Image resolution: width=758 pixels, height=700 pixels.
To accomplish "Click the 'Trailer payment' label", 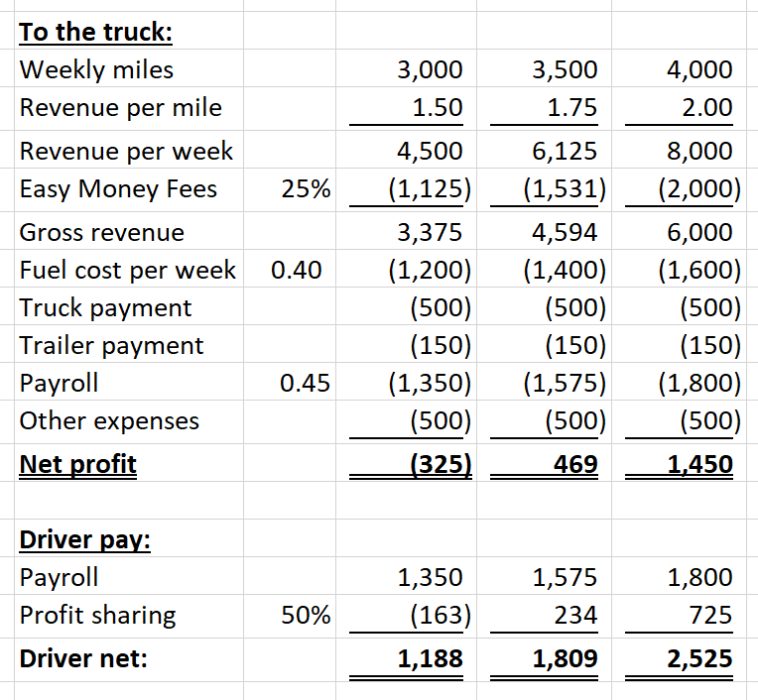I will pyautogui.click(x=111, y=345).
